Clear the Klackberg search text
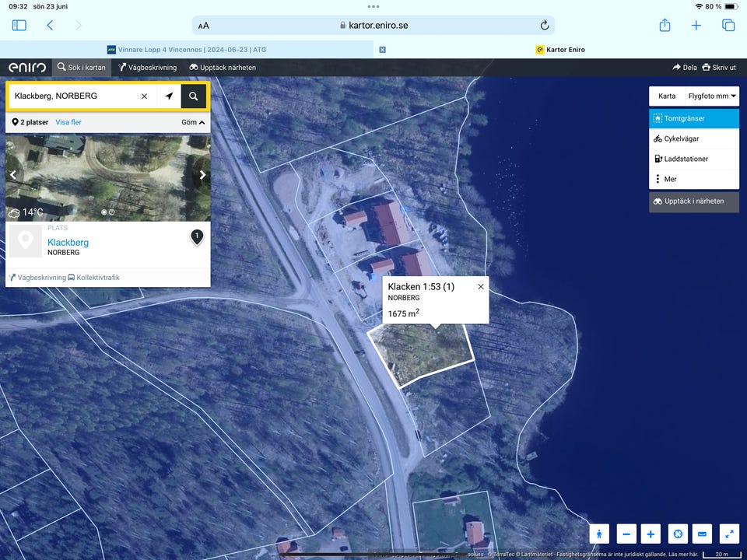 click(x=144, y=96)
